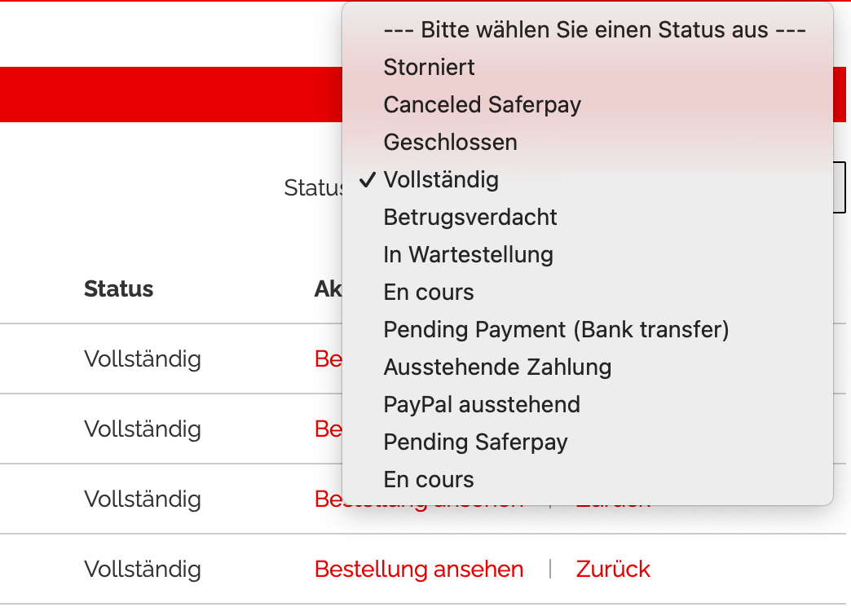This screenshot has width=851, height=616.
Task: Click the 'Zurück' link in the last row
Action: pos(613,569)
